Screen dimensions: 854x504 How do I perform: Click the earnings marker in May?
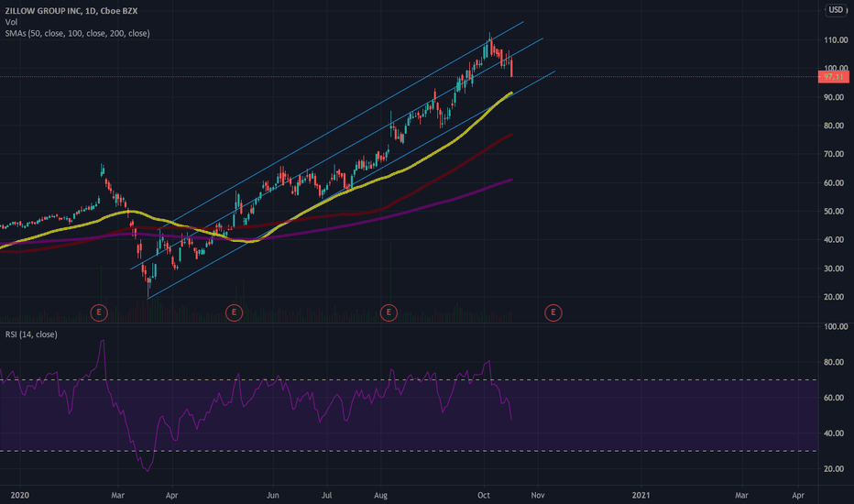coord(234,312)
